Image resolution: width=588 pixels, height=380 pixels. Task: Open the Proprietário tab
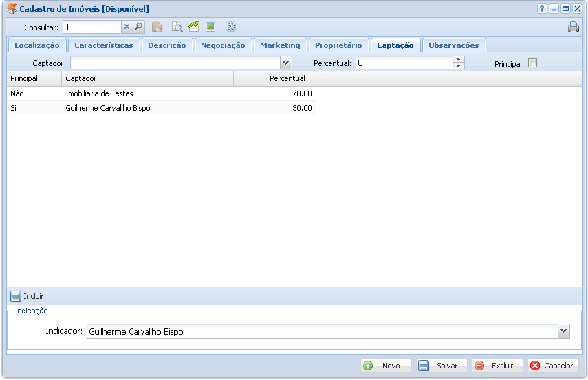[338, 45]
